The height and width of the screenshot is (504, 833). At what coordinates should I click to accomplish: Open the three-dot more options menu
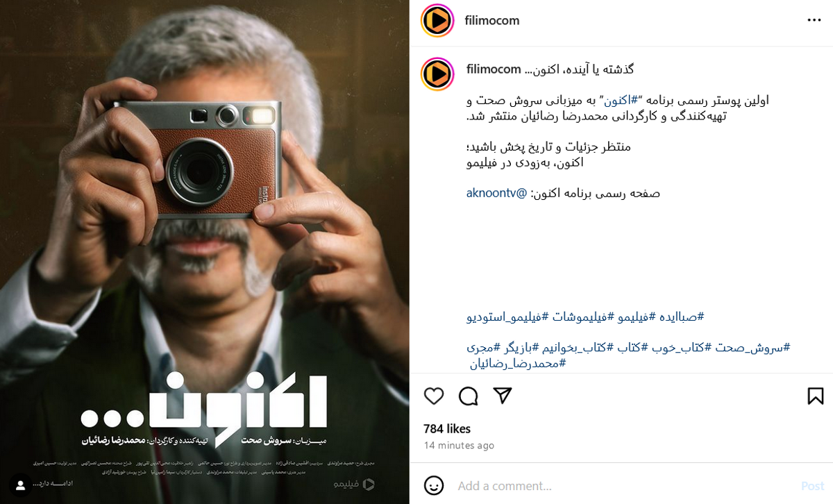click(814, 20)
